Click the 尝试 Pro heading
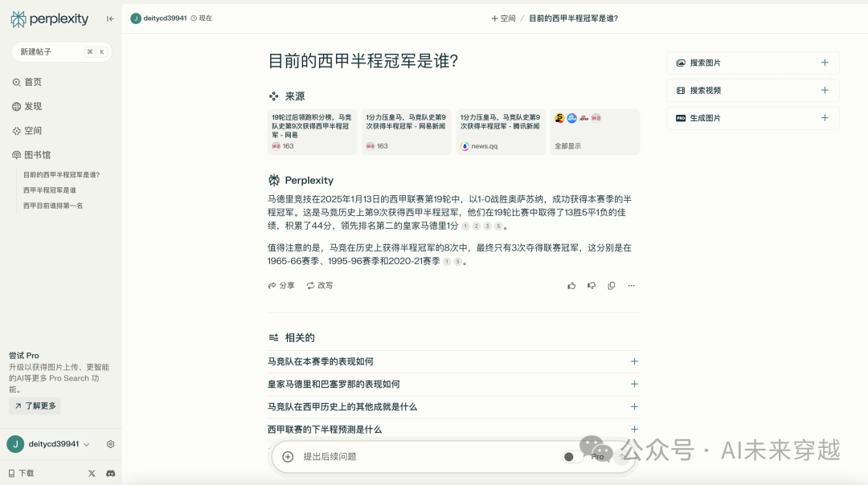 pyautogui.click(x=24, y=356)
